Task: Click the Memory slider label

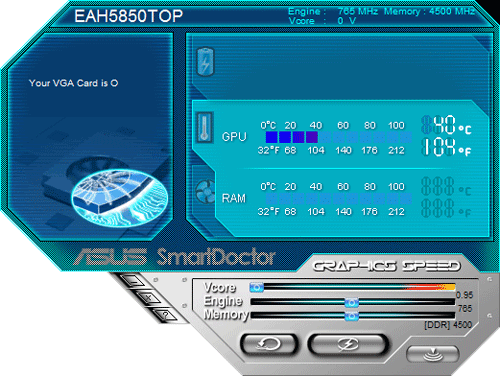Action: 226,314
